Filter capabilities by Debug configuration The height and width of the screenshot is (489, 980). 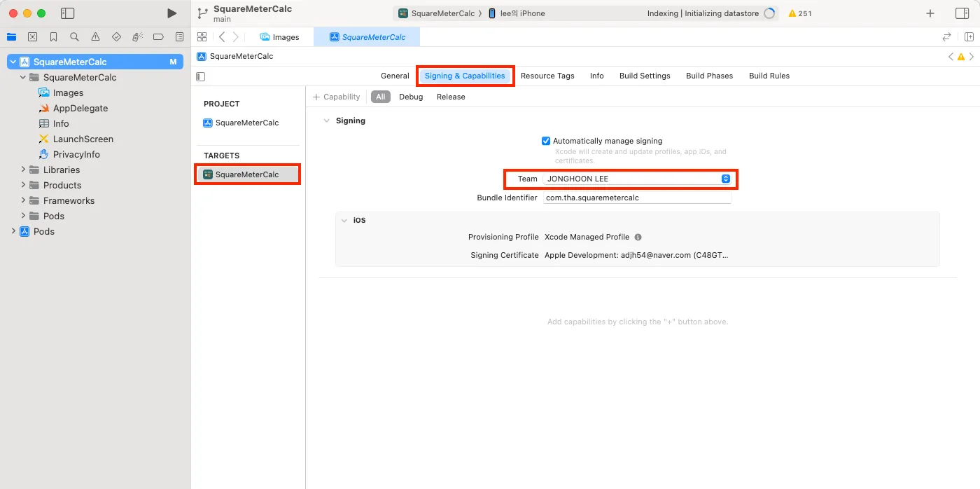pos(411,97)
